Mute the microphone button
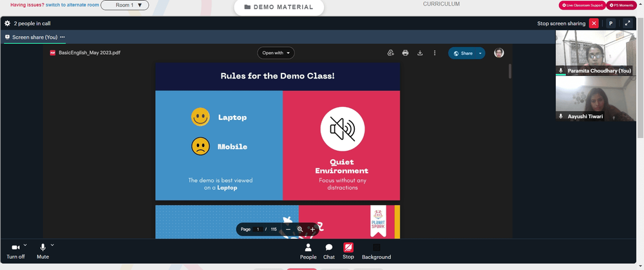This screenshot has width=644, height=270. click(x=43, y=251)
